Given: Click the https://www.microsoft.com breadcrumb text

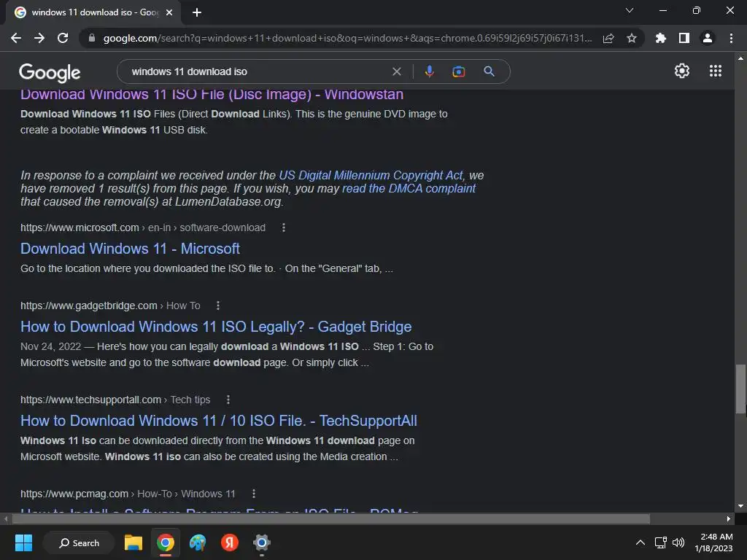Looking at the screenshot, I should [x=80, y=227].
